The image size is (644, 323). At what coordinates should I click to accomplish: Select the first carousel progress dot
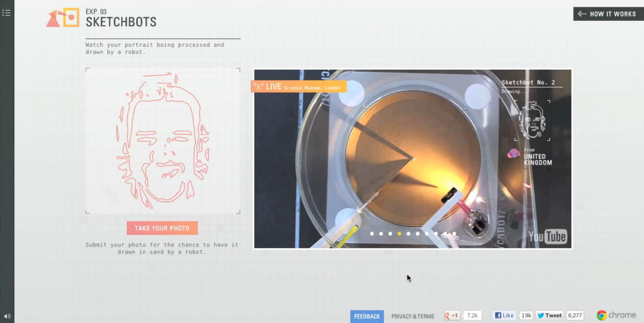coord(372,234)
